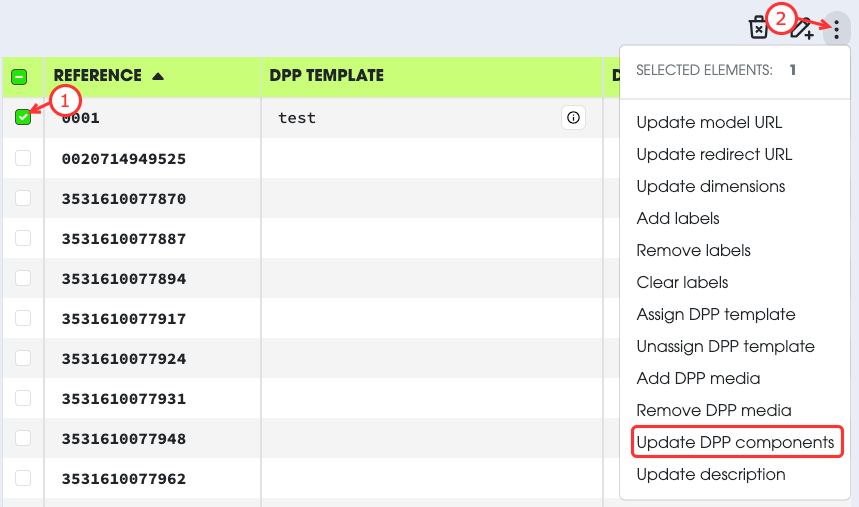859x507 pixels.
Task: Click the edit-add pencil icon
Action: [x=801, y=29]
